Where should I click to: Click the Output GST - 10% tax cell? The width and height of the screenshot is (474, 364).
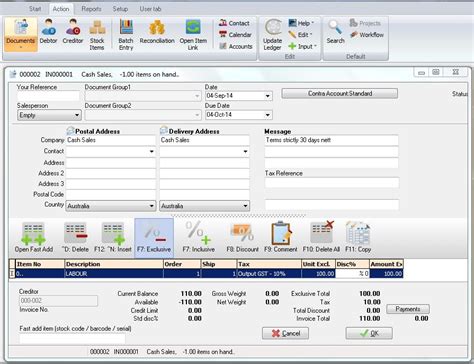[x=269, y=274]
